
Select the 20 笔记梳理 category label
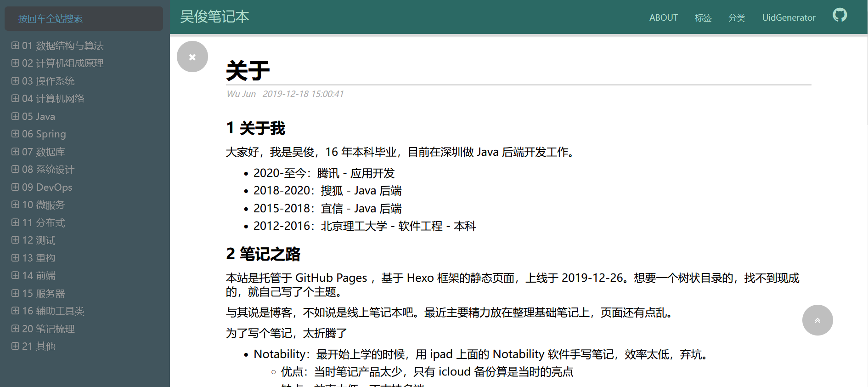(48, 329)
